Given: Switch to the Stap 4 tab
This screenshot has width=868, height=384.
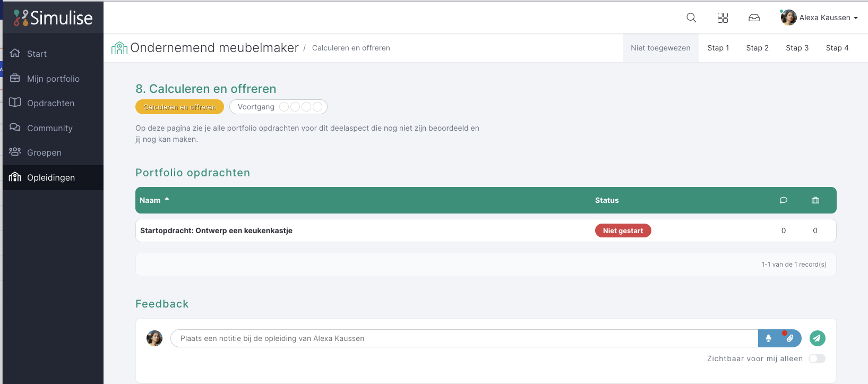Looking at the screenshot, I should tap(837, 48).
